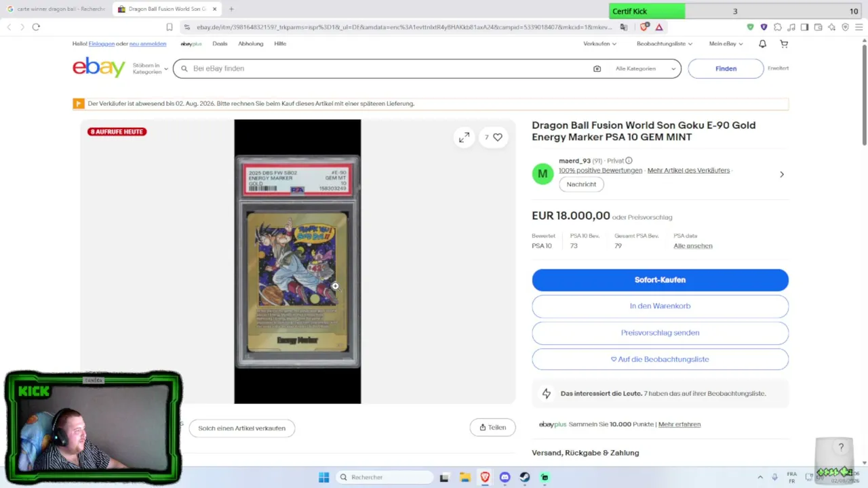Open File Explorer from the taskbar
868x488 pixels.
click(465, 477)
